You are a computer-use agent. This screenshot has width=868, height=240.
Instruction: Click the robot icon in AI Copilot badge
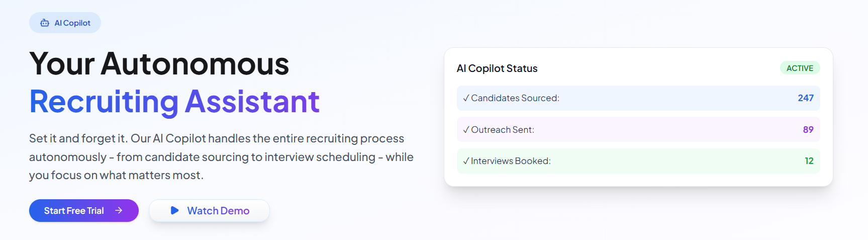click(45, 23)
